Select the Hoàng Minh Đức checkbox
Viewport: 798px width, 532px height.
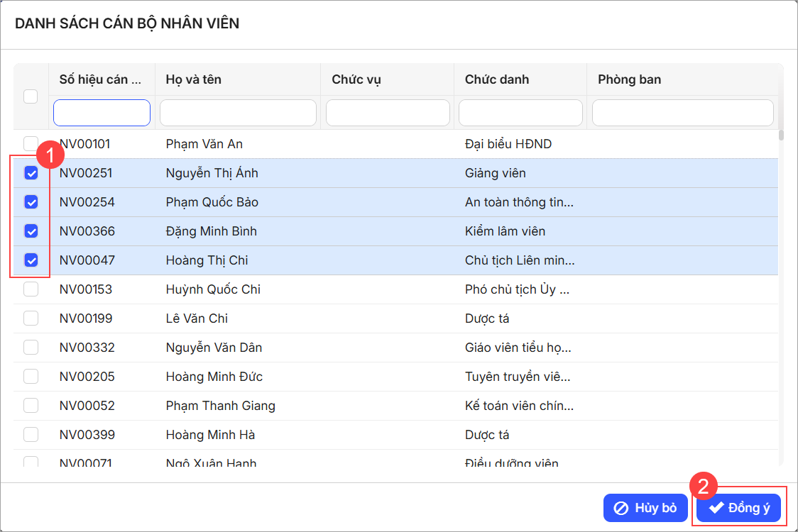click(31, 377)
